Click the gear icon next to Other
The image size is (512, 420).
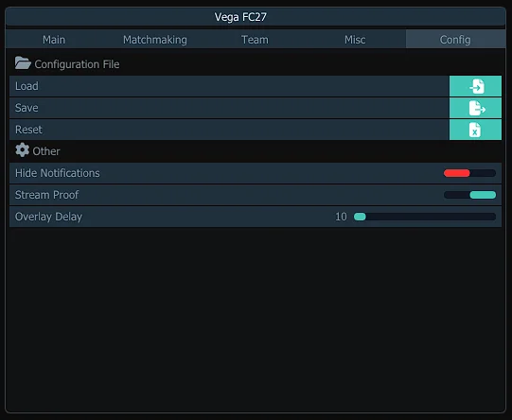(22, 150)
